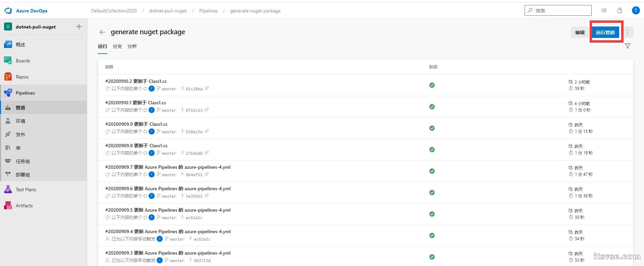644x266 pixels.
Task: Open run #20200910.2 更新于 Class1.cs
Action: pos(136,81)
